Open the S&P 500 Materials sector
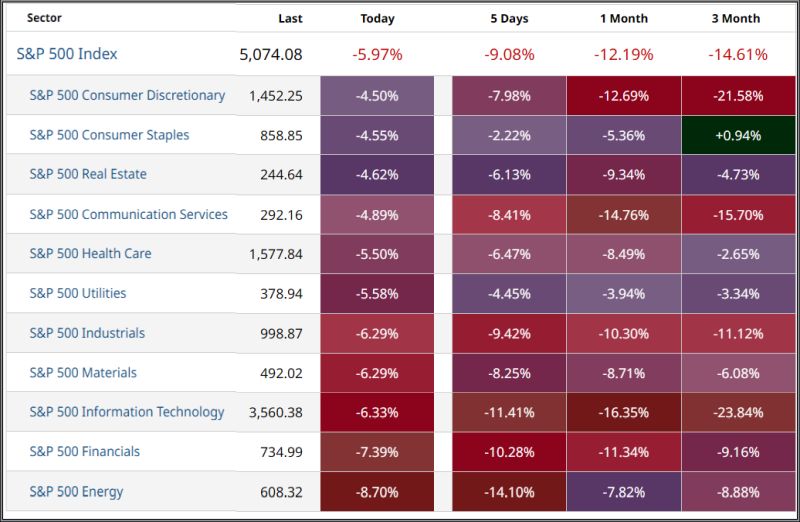This screenshot has height=522, width=800. click(83, 372)
